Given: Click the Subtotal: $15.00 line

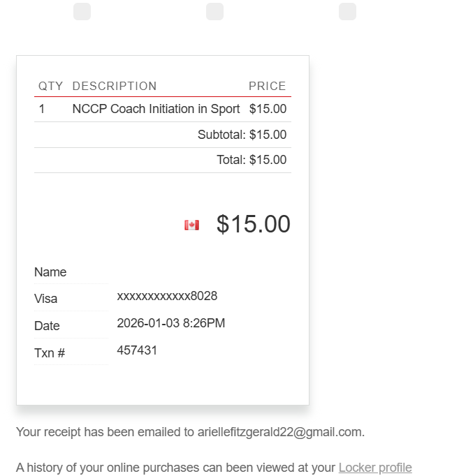Looking at the screenshot, I should click(x=242, y=135).
